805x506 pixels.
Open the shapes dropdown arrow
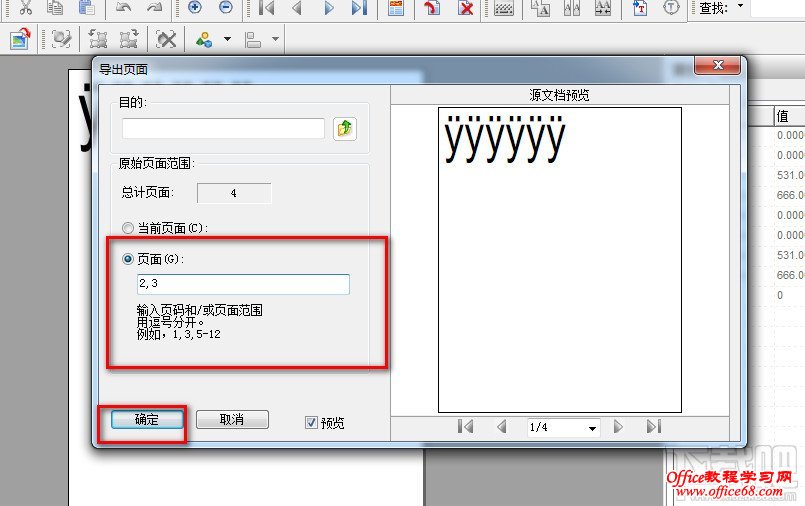(227, 39)
